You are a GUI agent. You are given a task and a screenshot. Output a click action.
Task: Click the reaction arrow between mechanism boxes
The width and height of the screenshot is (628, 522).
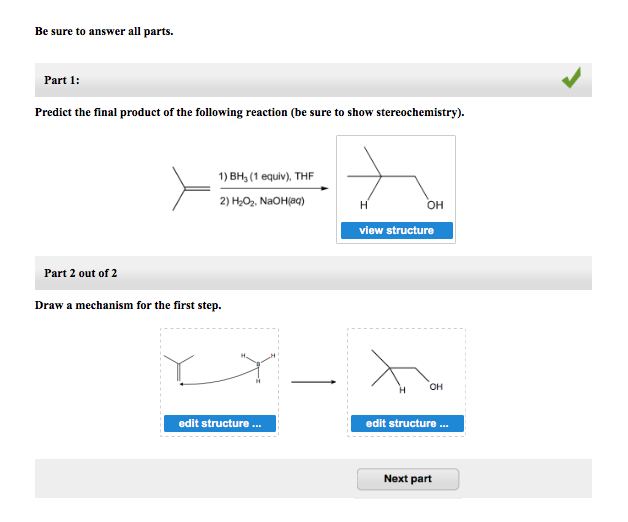[x=313, y=382]
